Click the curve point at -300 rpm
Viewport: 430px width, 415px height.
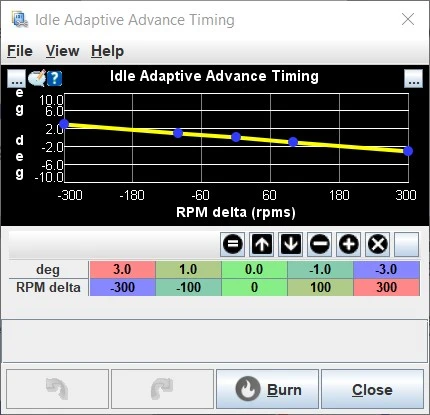coord(64,124)
